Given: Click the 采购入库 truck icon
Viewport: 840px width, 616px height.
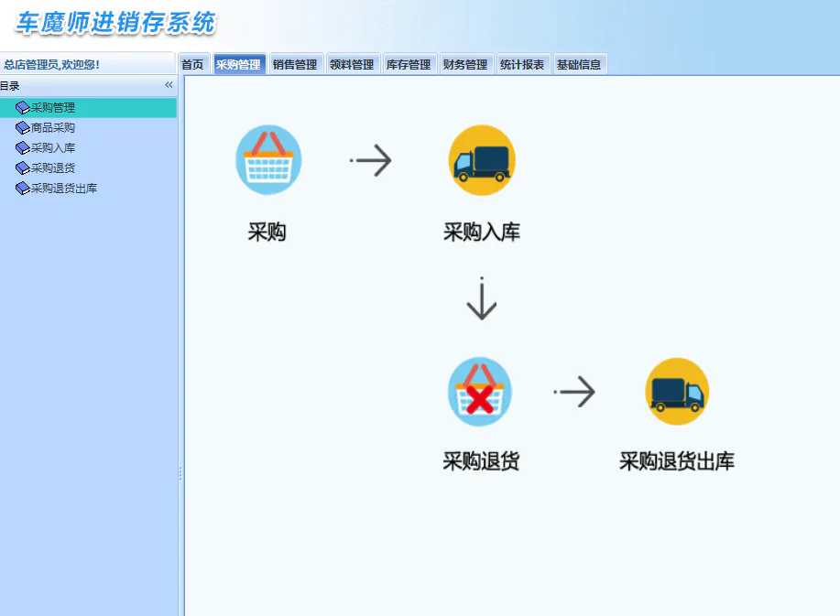Looking at the screenshot, I should (482, 160).
